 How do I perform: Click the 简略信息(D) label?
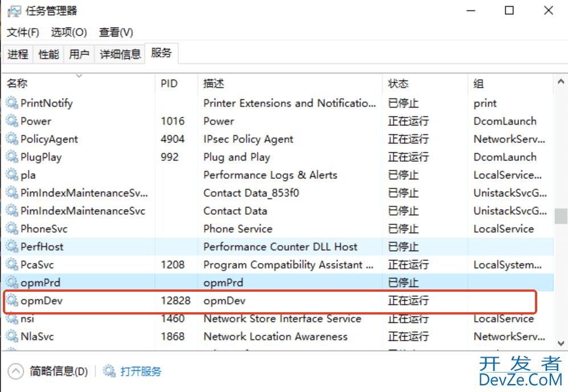coord(59,371)
